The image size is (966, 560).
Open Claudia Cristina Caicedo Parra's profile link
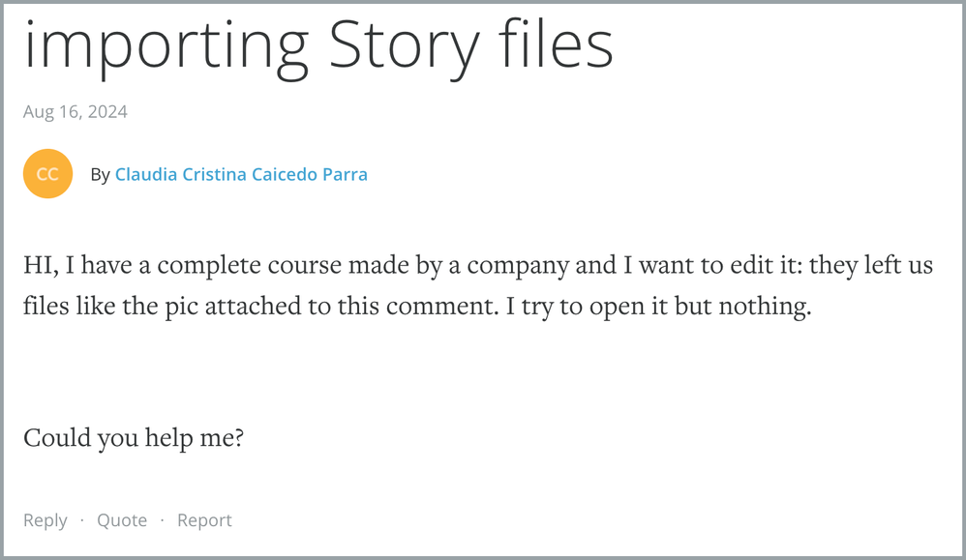(x=241, y=175)
